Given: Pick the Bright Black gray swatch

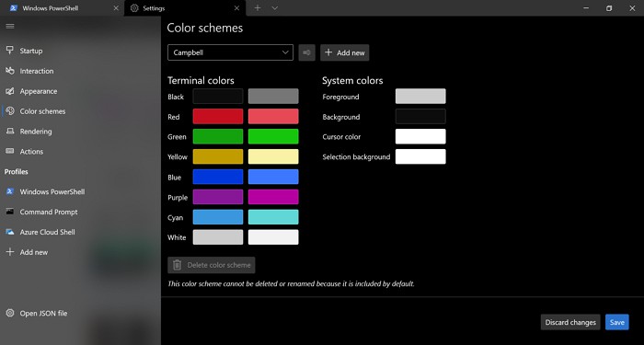Looking at the screenshot, I should [x=273, y=97].
